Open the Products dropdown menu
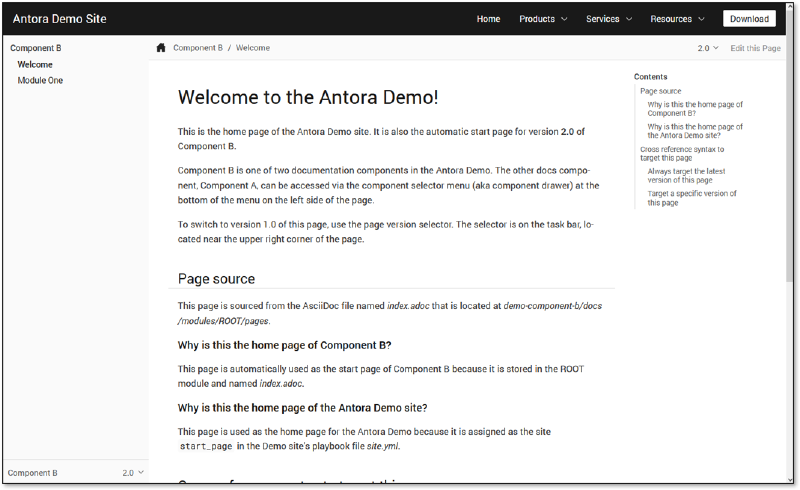 [x=543, y=19]
